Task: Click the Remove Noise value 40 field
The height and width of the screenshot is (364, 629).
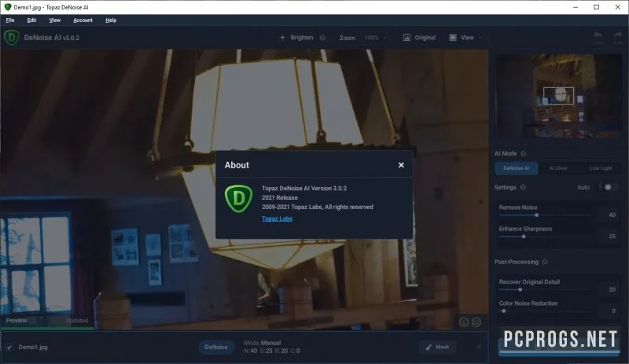Action: pyautogui.click(x=608, y=215)
